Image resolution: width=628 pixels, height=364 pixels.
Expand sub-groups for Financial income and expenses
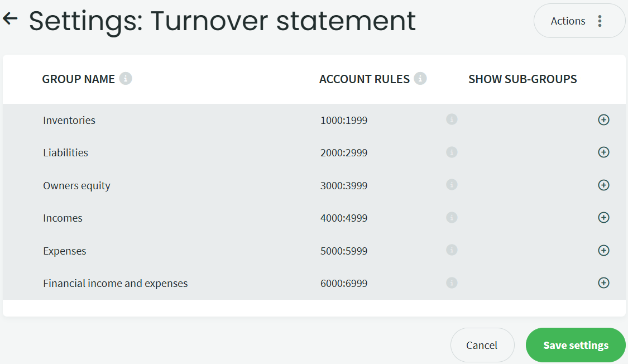pyautogui.click(x=603, y=282)
